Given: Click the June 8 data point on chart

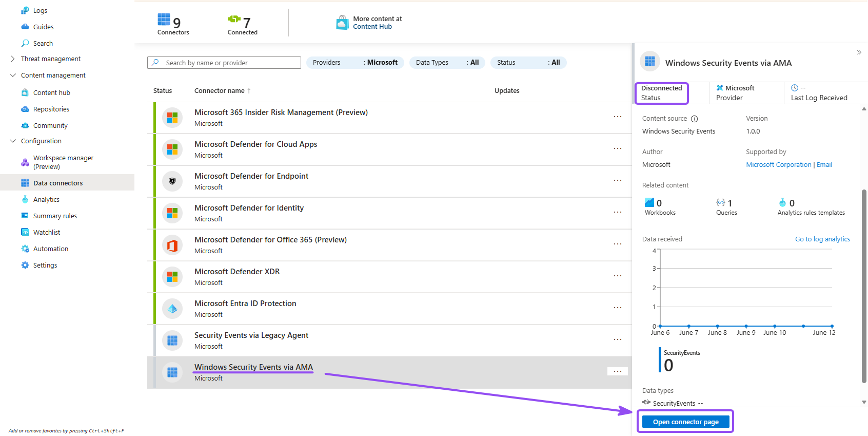Looking at the screenshot, I should [717, 326].
